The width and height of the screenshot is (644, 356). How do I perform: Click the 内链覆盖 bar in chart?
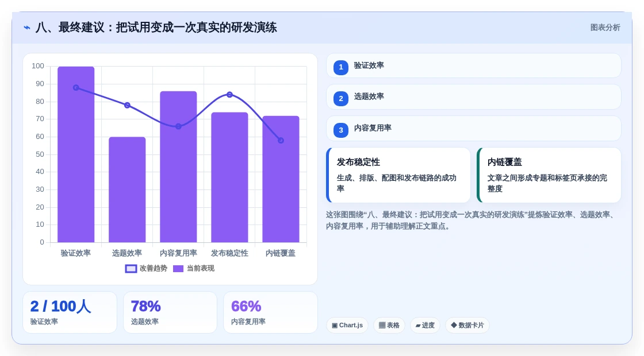281,179
